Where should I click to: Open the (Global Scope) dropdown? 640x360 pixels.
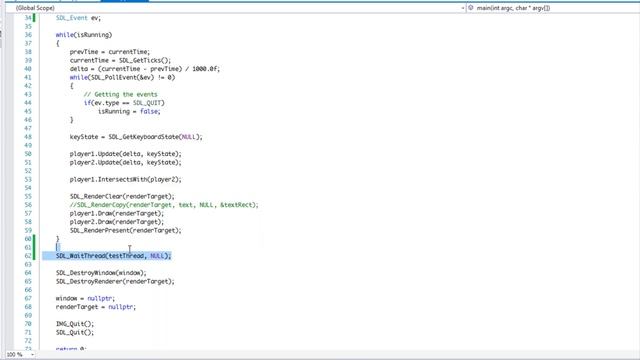click(x=240, y=8)
